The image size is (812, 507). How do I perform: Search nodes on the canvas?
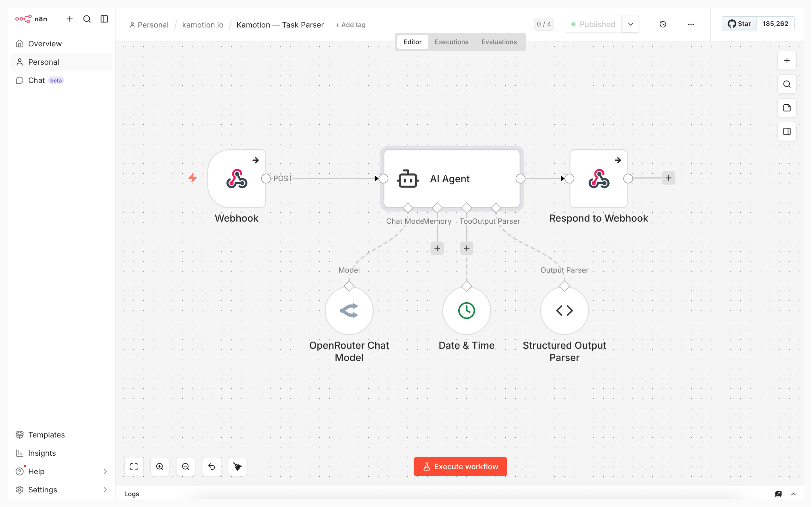(787, 84)
